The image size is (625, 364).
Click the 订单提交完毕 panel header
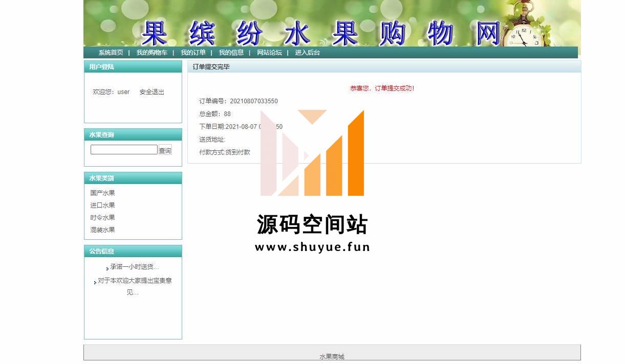coord(384,67)
